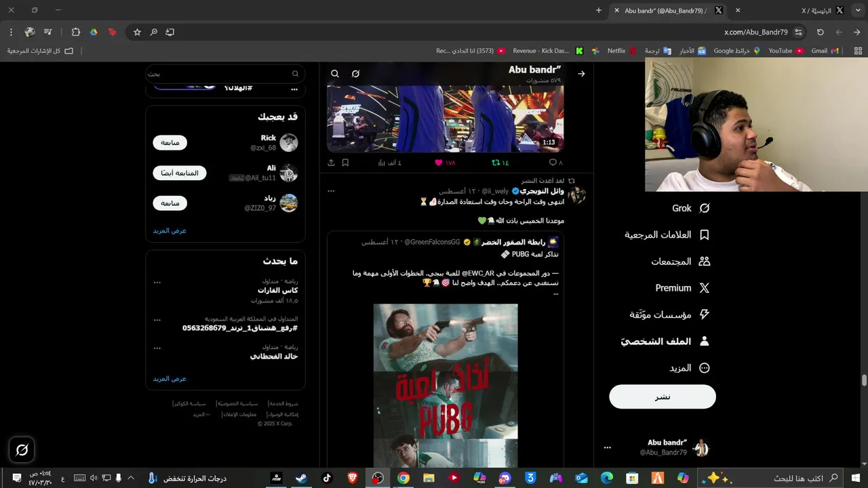
Task: Open Cookie Policy footer link
Action: (189, 404)
